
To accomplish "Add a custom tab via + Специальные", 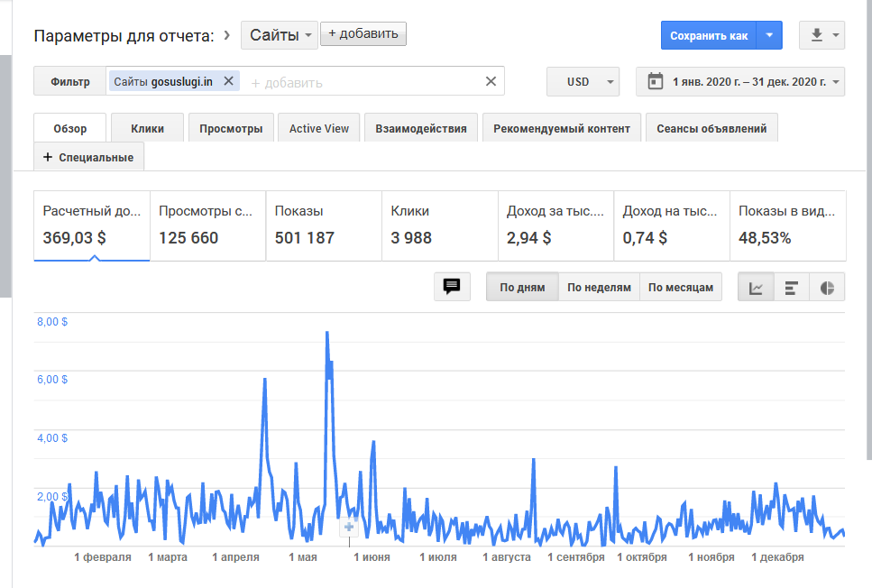I will coord(89,157).
